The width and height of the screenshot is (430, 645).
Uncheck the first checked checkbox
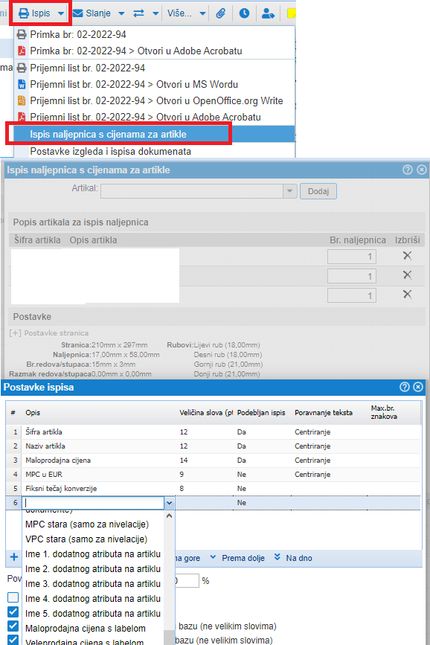pyautogui.click(x=13, y=612)
